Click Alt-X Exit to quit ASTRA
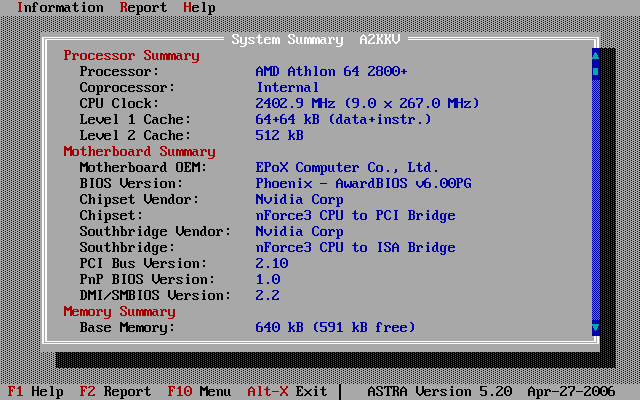This screenshot has width=640, height=400. tap(287, 392)
